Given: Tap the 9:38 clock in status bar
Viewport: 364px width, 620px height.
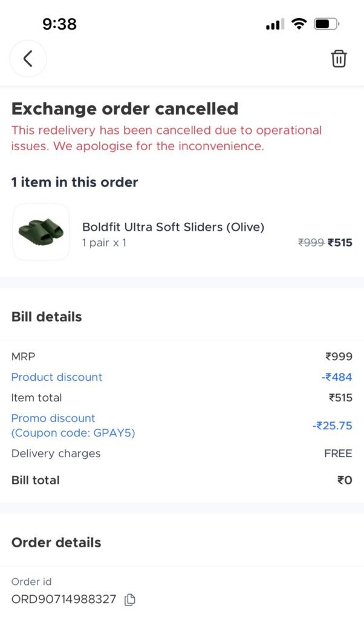Looking at the screenshot, I should (x=59, y=24).
